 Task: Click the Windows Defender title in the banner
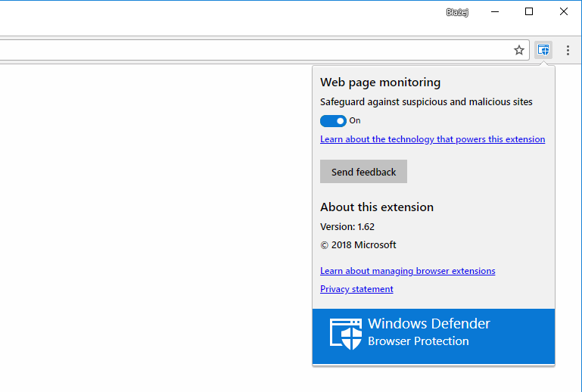point(428,324)
